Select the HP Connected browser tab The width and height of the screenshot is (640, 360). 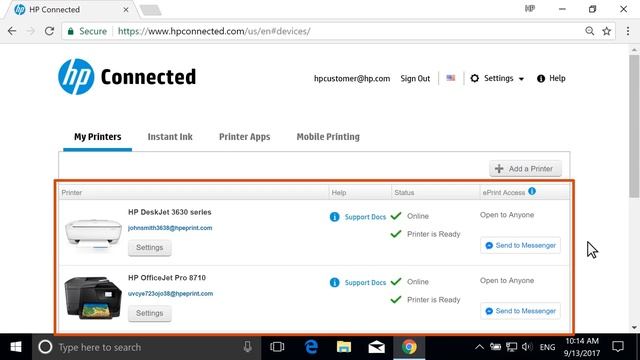pos(71,9)
